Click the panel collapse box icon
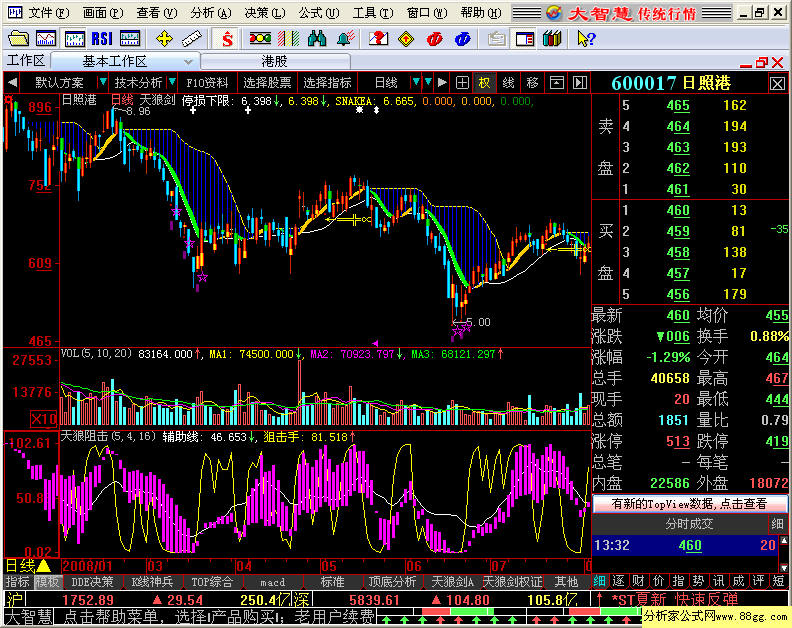Image resolution: width=792 pixels, height=628 pixels. [557, 82]
